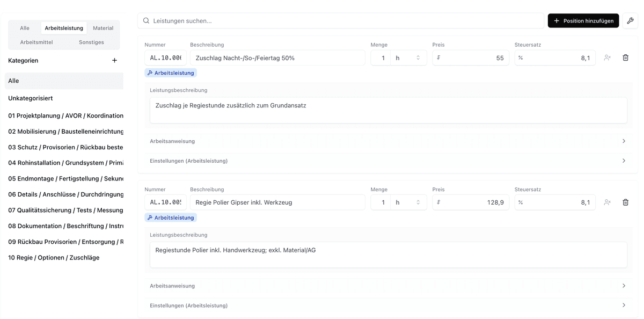Screen dimensions: 644x319
Task: Click the wrench settings icon beside Position hinzufügen
Action: coord(630,21)
